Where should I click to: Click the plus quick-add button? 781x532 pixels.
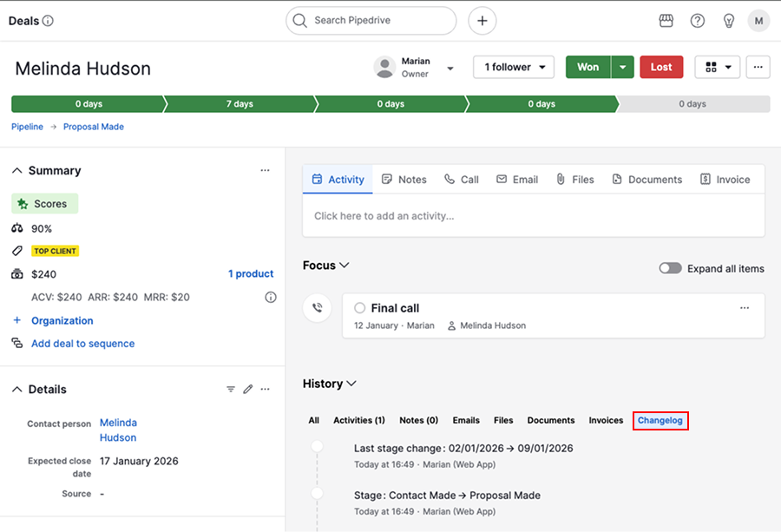tap(482, 21)
